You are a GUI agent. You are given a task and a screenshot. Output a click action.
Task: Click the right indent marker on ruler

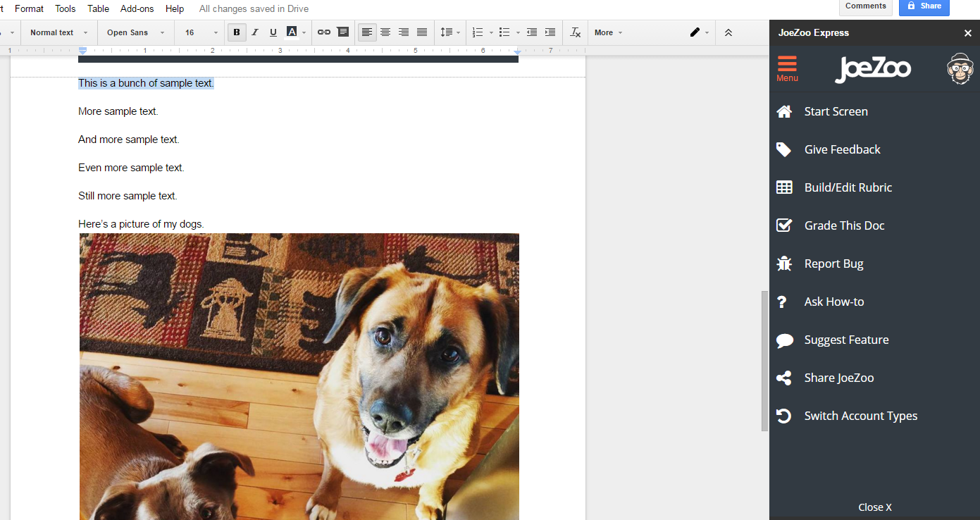point(518,51)
